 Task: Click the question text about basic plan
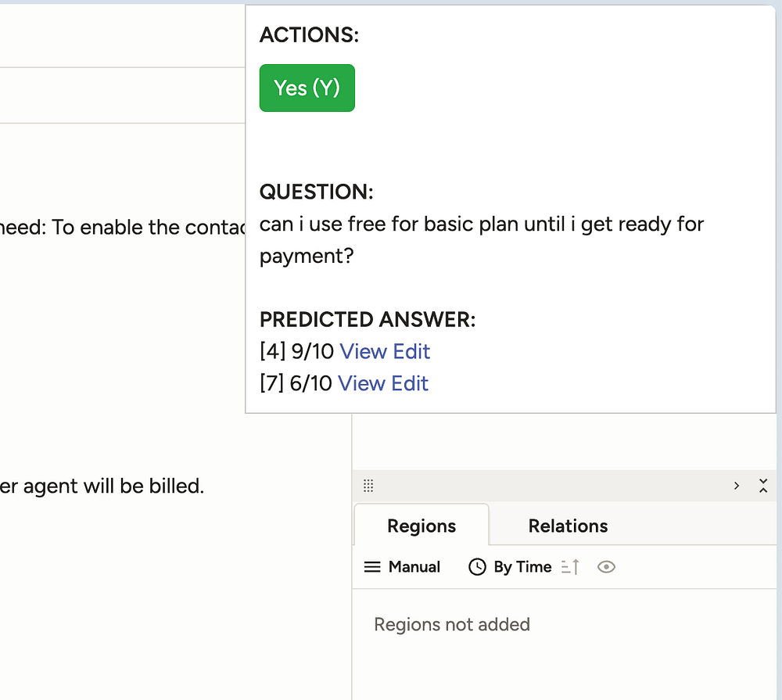[x=481, y=240]
